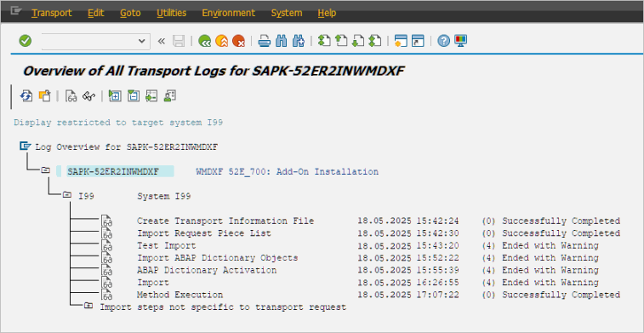Open the blue Help question mark
Image resolution: width=644 pixels, height=333 pixels.
click(x=443, y=41)
